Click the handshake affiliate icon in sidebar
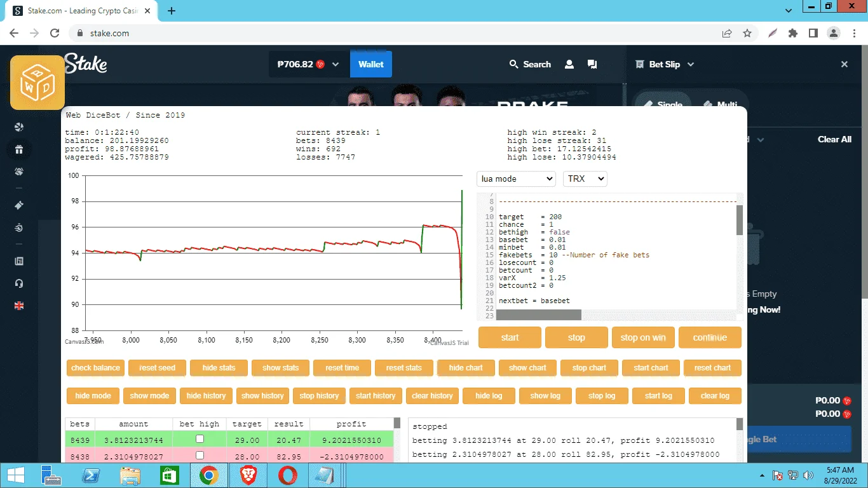868x488 pixels. coord(19,172)
